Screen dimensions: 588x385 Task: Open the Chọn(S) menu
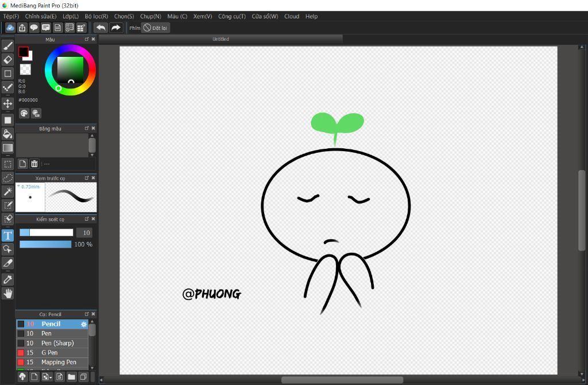tap(124, 17)
